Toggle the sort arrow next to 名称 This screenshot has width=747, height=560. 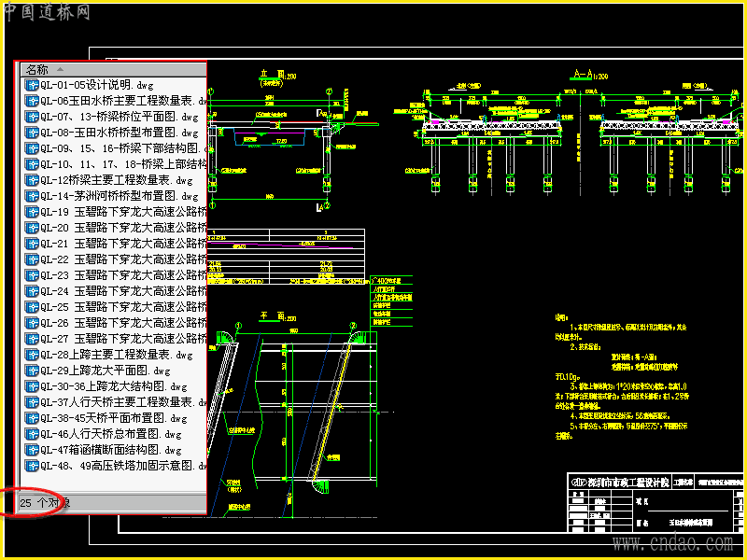[60, 69]
